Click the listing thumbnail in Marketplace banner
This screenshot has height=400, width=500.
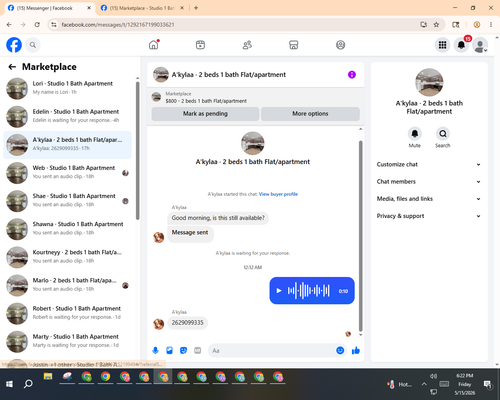(156, 97)
